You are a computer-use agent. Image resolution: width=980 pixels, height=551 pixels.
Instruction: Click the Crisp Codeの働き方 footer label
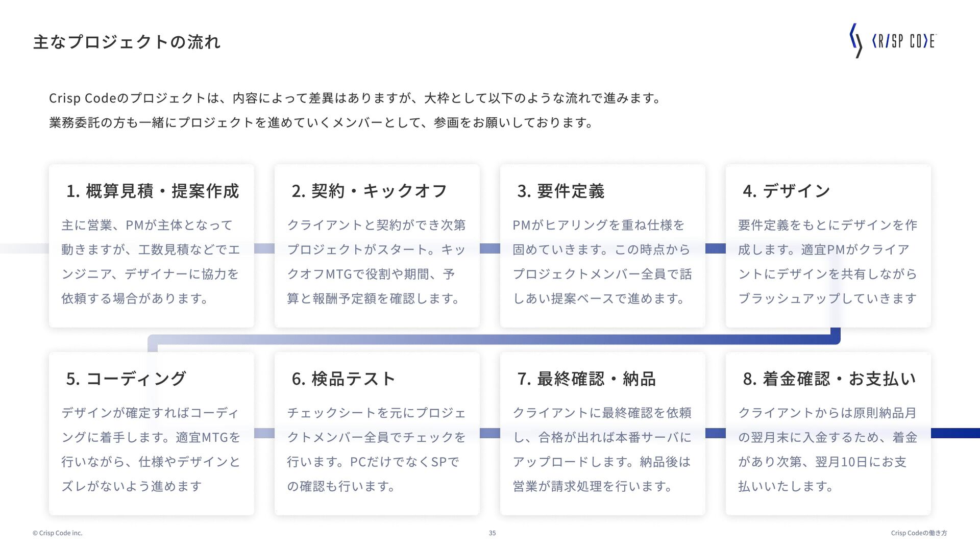[x=919, y=533]
